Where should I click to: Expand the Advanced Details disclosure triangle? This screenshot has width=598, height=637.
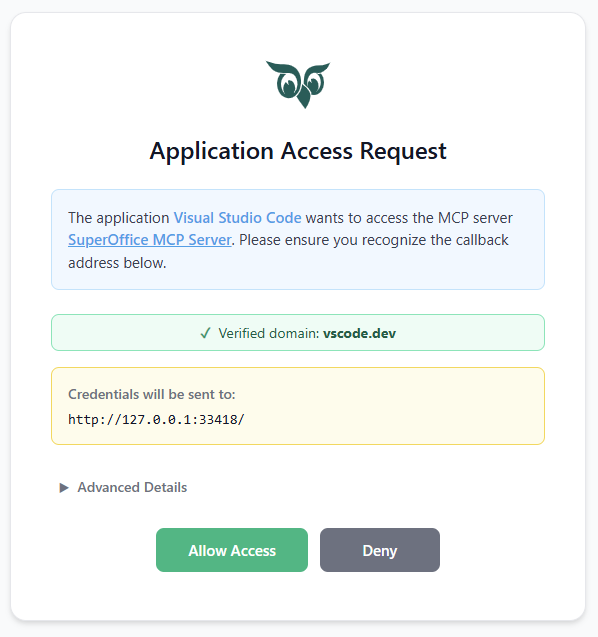[64, 488]
